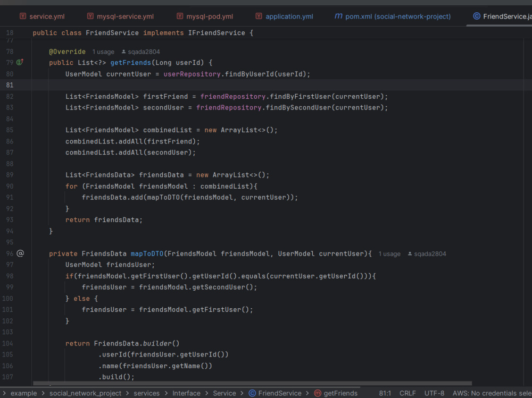Click sticky line 'public class FriendService' header

[x=143, y=33]
